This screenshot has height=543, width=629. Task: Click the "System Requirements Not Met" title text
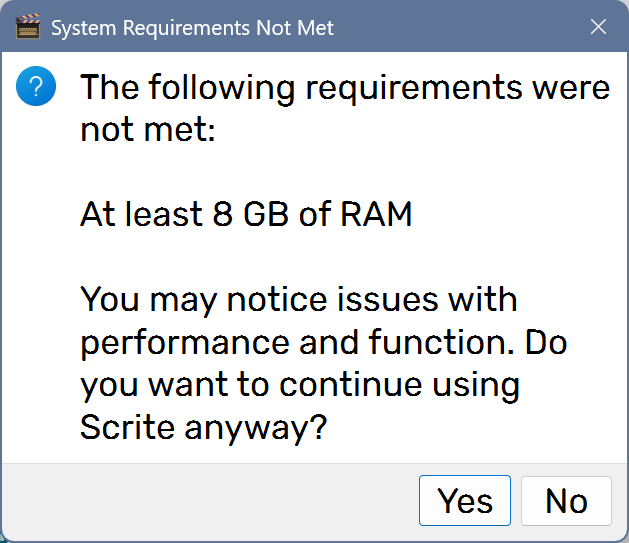(192, 28)
